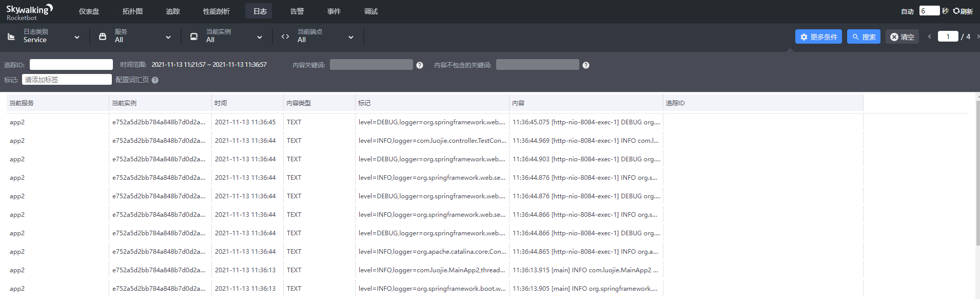Image resolution: width=980 pixels, height=299 pixels.
Task: Switch to the 日志 log tab
Action: click(259, 11)
